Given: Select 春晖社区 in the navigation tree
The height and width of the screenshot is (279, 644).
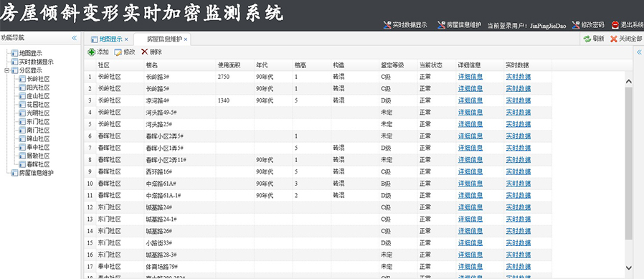Looking at the screenshot, I should pyautogui.click(x=38, y=164).
